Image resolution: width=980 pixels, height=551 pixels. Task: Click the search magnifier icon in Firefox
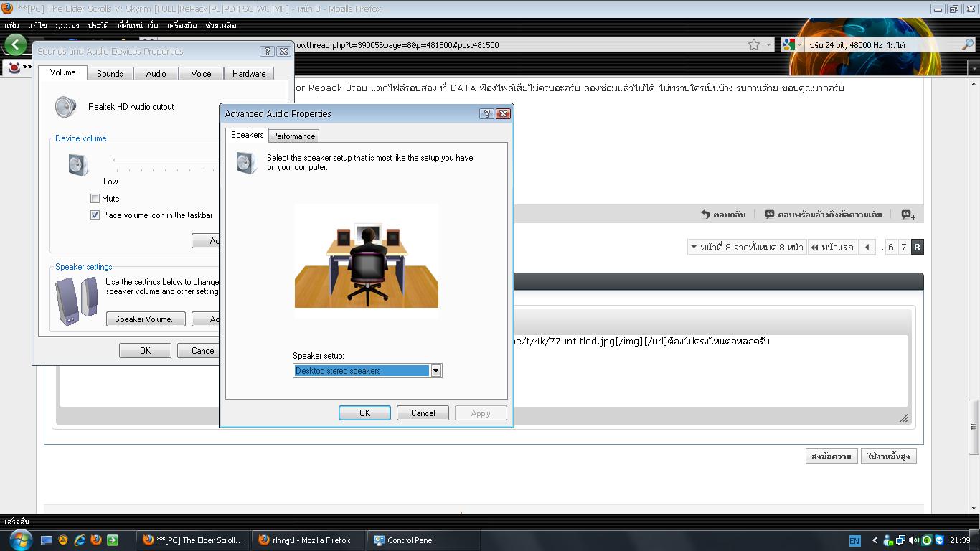pyautogui.click(x=967, y=44)
